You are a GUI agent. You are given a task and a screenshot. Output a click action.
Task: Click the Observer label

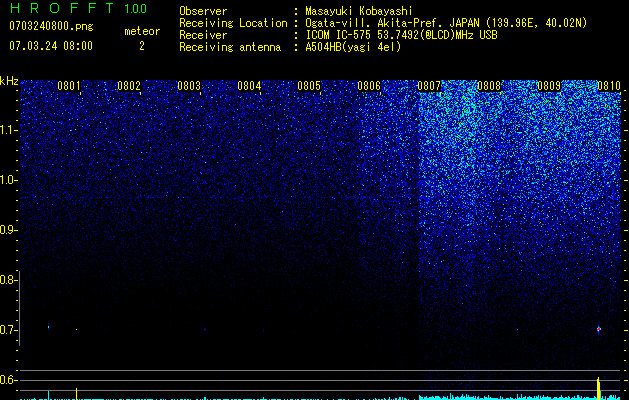pos(203,11)
